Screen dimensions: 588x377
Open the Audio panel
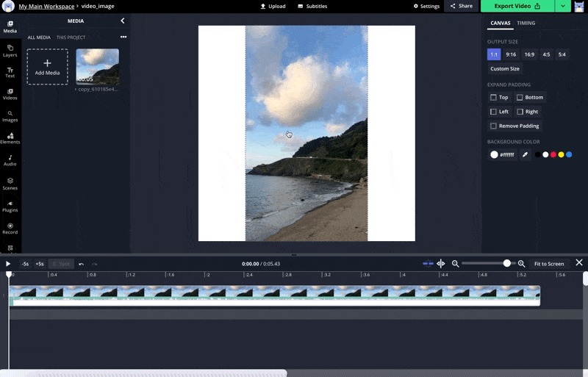(x=10, y=160)
